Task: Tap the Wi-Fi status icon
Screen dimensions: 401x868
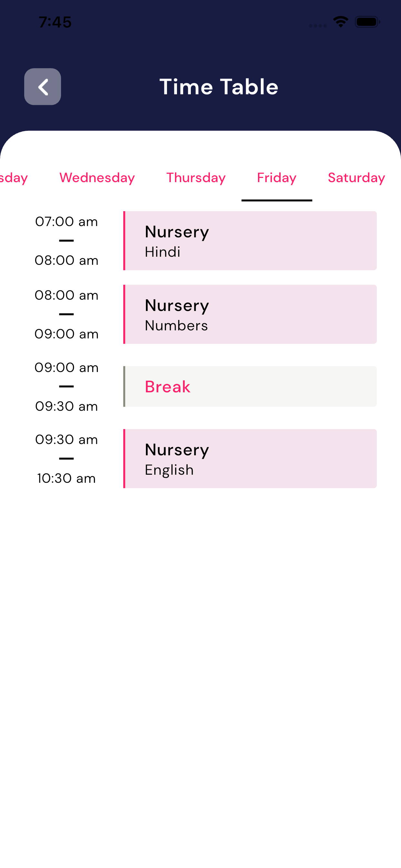Action: 340,22
